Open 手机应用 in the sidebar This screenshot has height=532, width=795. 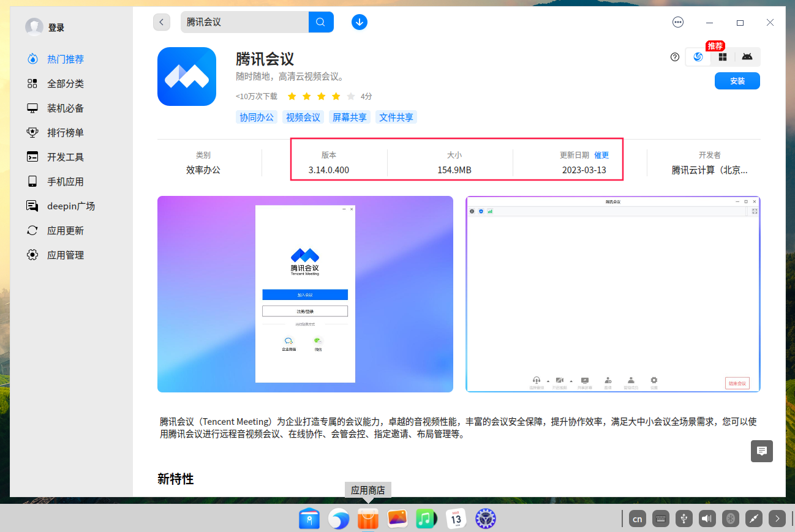(66, 182)
